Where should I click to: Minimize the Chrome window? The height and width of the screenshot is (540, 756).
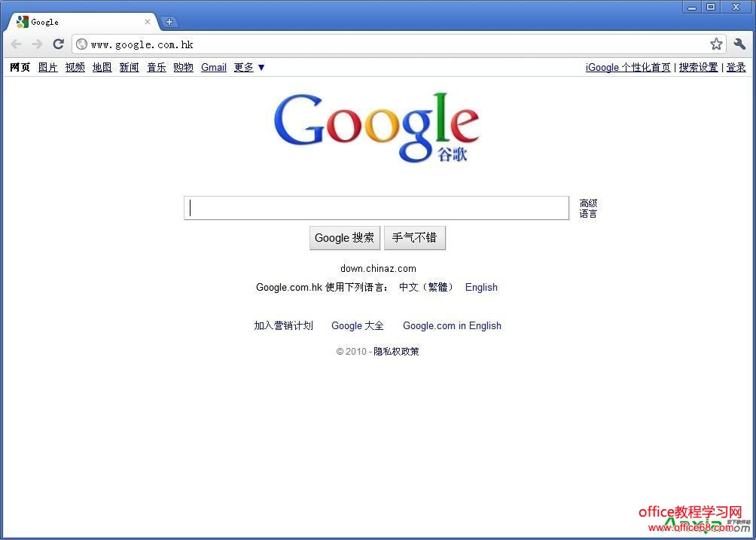tap(692, 7)
